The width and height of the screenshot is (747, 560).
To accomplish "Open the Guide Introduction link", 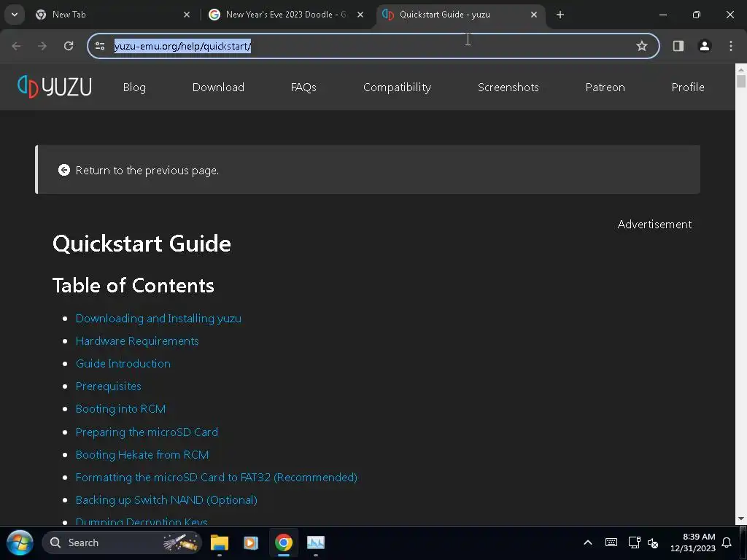I will point(123,363).
